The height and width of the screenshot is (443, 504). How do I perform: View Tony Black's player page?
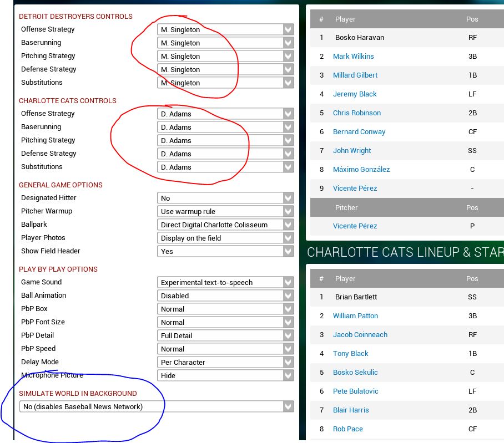(x=350, y=353)
